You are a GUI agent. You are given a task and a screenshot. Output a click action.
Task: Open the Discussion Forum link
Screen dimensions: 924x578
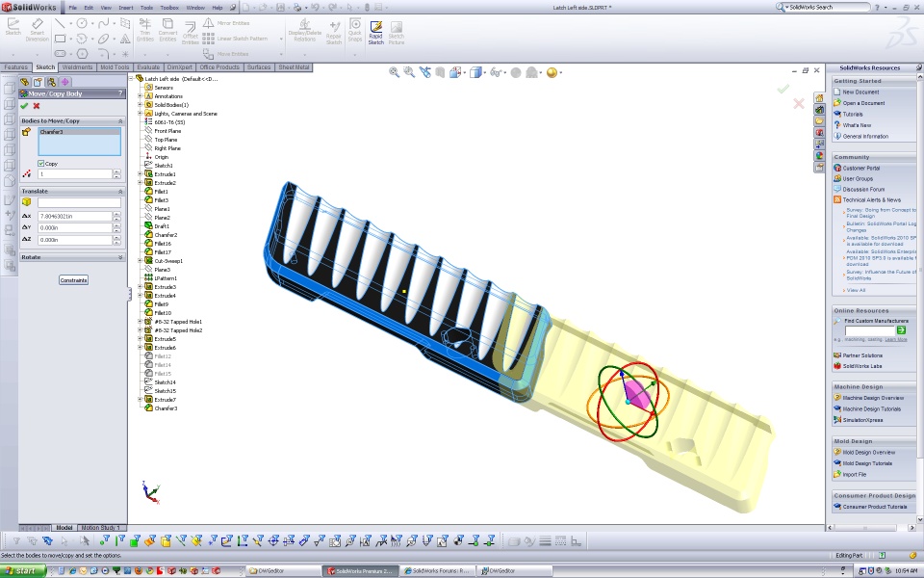pyautogui.click(x=863, y=190)
